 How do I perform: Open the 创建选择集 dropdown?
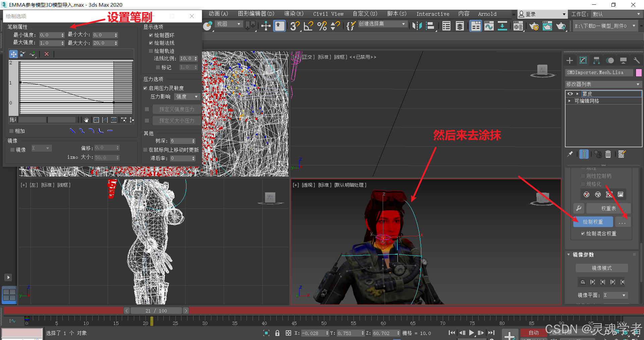click(382, 24)
